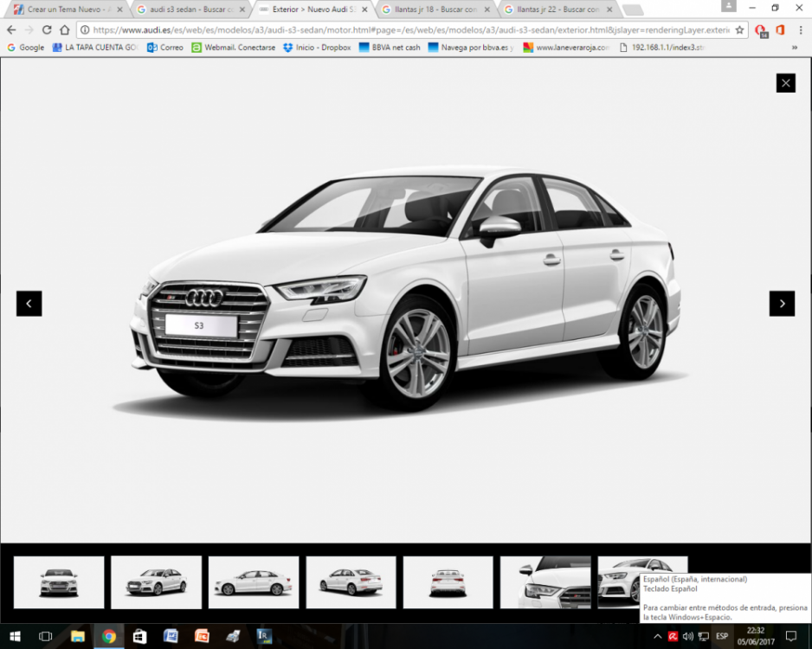Go to the previous car image

29,304
